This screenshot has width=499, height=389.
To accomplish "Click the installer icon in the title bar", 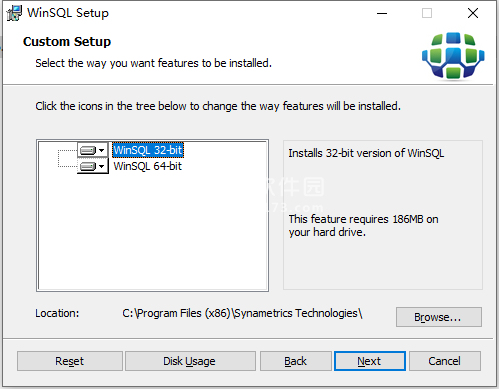I will point(14,13).
